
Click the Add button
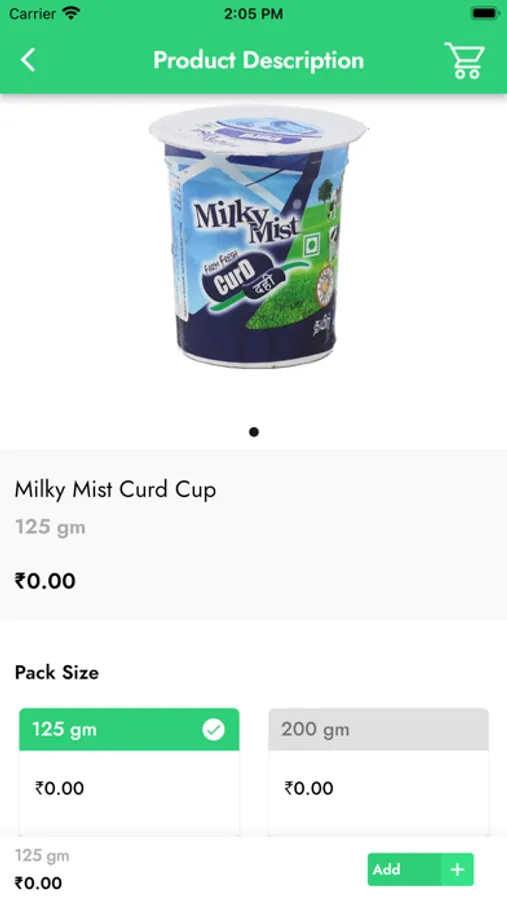[x=420, y=870]
